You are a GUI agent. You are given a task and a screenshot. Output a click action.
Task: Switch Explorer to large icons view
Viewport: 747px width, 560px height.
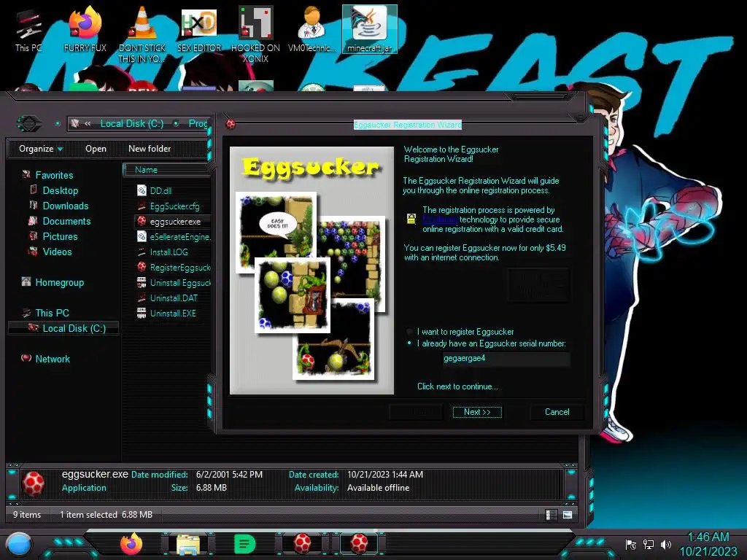pos(568,515)
